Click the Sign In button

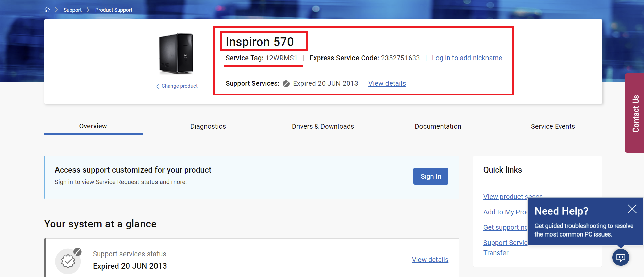(x=431, y=176)
